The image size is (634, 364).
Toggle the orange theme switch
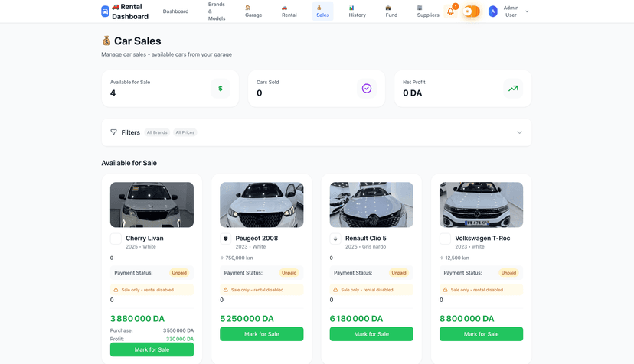[x=471, y=11]
